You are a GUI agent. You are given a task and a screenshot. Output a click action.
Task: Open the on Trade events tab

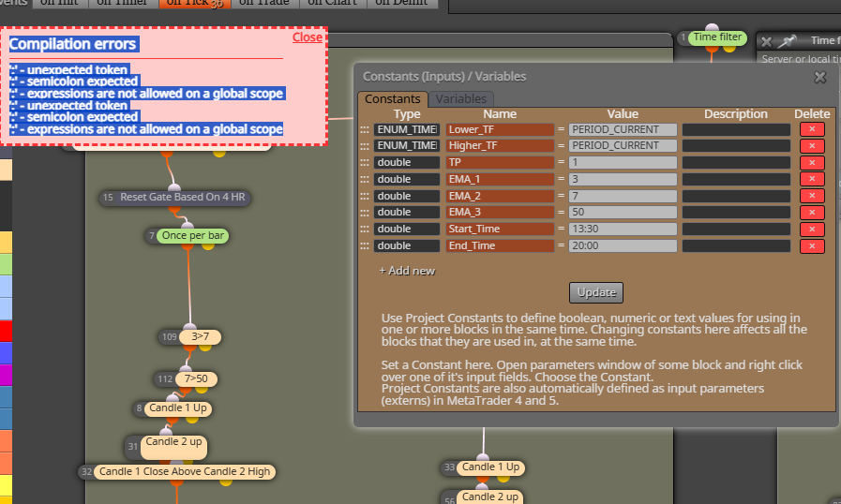[x=263, y=3]
